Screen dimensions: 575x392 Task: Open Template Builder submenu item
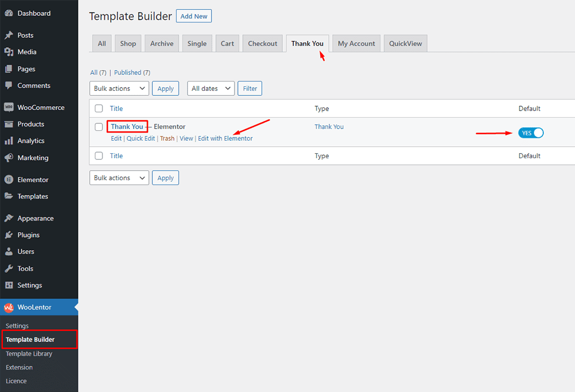tap(30, 339)
